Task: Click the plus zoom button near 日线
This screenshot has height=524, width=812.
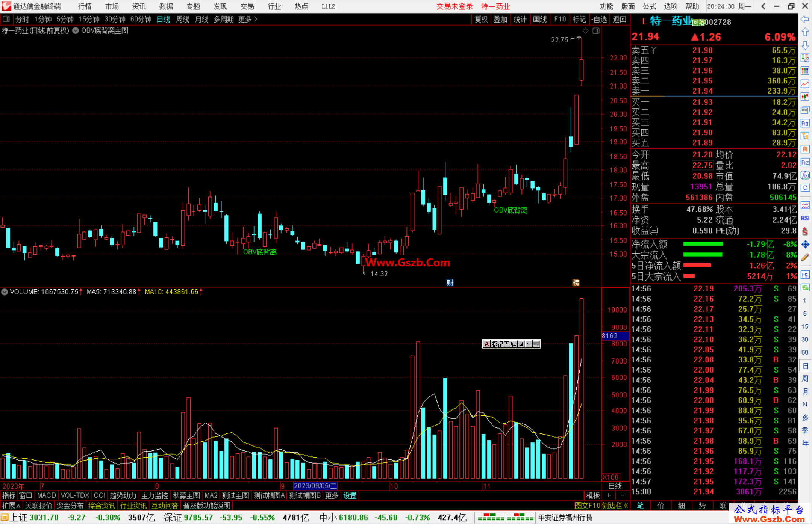Action: (x=609, y=495)
